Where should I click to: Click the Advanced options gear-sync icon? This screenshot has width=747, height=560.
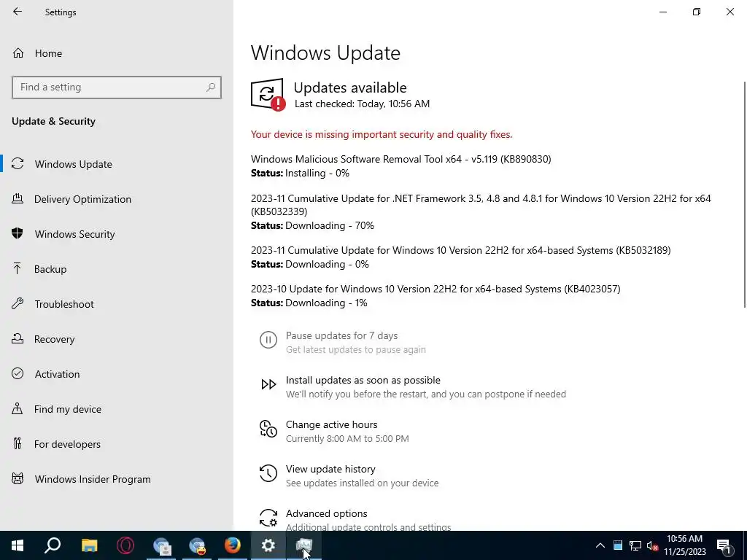click(268, 518)
